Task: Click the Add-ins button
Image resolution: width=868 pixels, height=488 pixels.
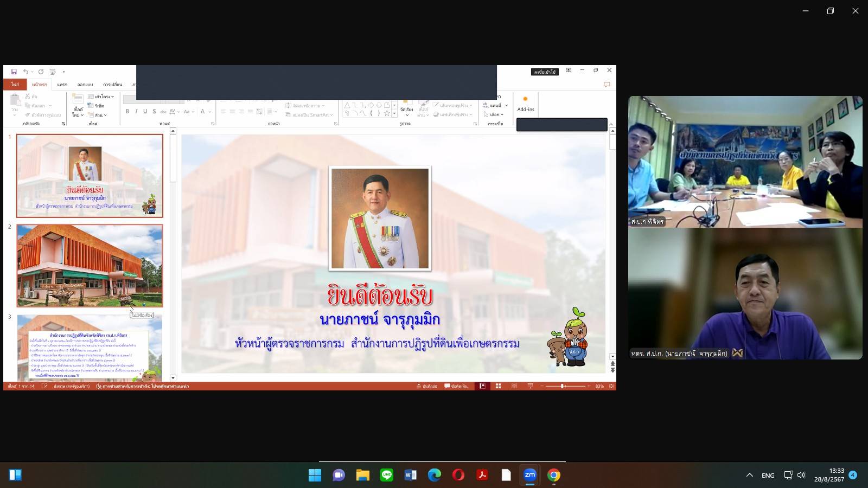Action: tap(526, 104)
